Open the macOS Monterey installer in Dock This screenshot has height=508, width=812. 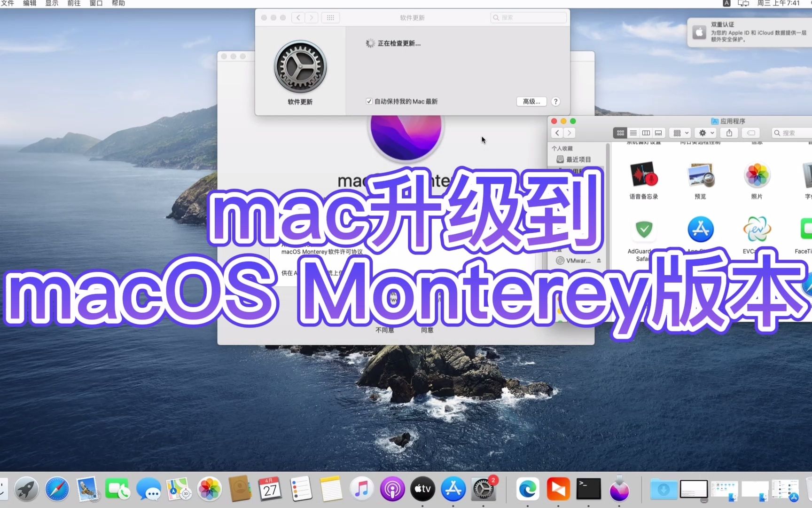(619, 490)
